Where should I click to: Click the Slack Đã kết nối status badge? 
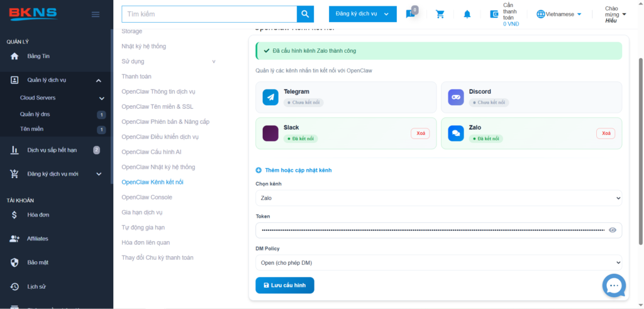coord(300,138)
